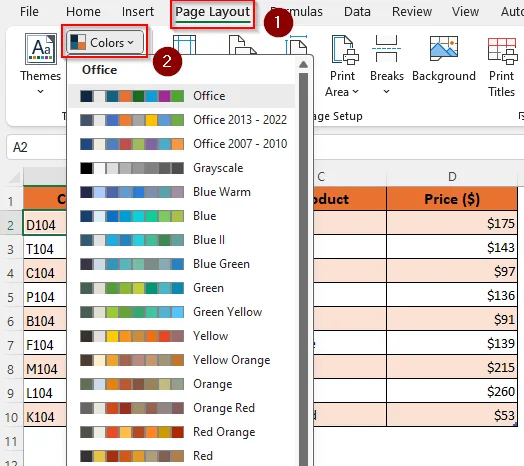Select column C header
524x466 pixels.
350,177
